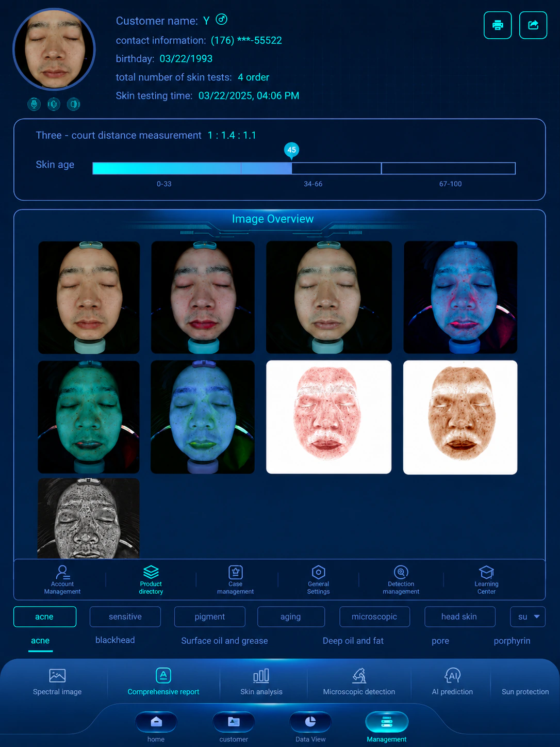Switch to Surface oil and grease sub-tab
The height and width of the screenshot is (747, 560).
pos(224,641)
